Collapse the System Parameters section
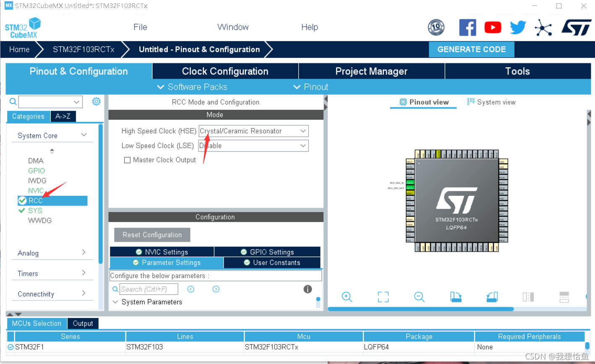The image size is (595, 364). tap(115, 302)
